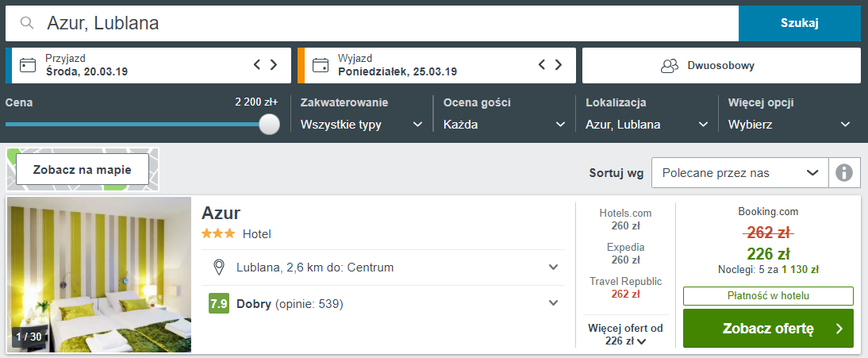Open the check-out calendar icon

click(320, 65)
